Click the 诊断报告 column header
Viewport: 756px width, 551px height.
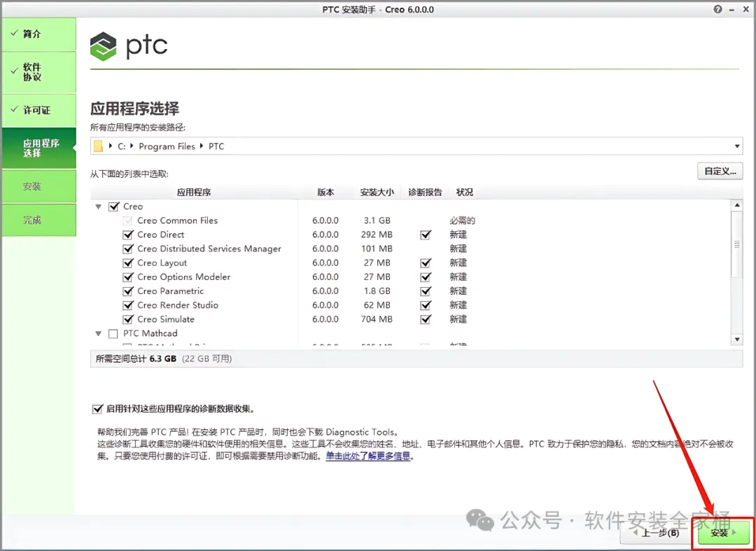(425, 193)
